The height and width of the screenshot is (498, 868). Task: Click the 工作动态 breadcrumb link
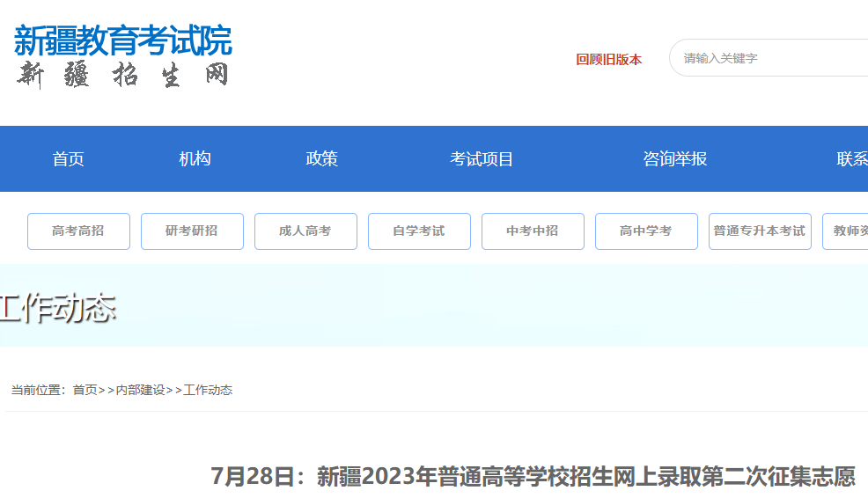(x=208, y=390)
